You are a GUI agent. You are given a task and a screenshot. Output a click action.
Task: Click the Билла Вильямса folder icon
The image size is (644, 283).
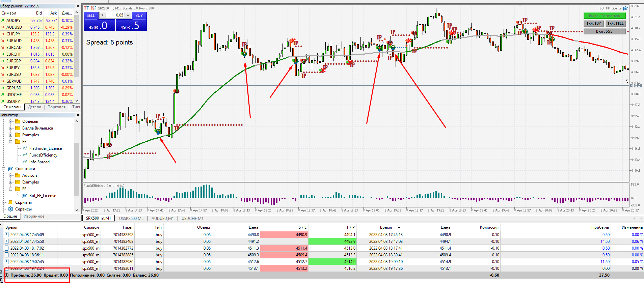[x=18, y=128]
